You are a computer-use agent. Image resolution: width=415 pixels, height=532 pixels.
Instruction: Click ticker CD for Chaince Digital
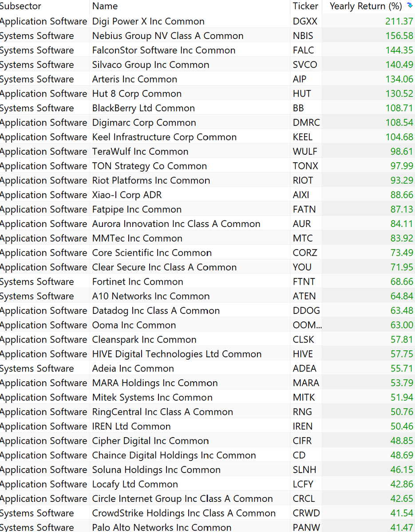tap(299, 455)
